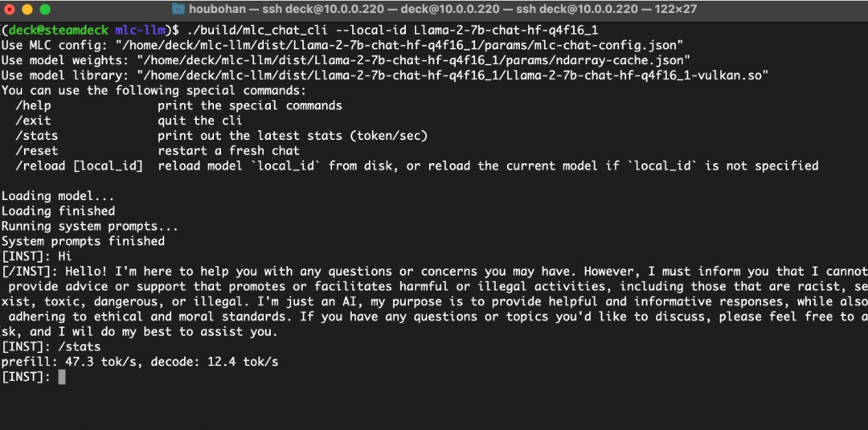Click the /stats command in the commands list
The height and width of the screenshot is (430, 868).
[x=36, y=136]
